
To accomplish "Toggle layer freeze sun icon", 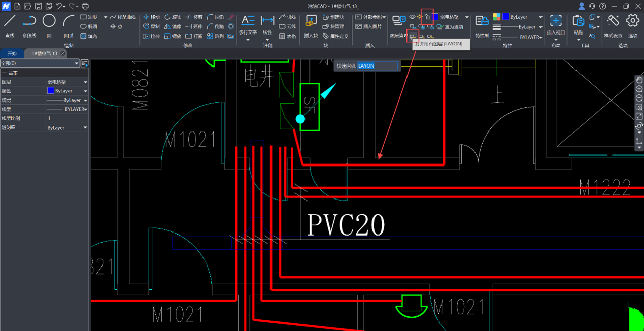I will pyautogui.click(x=420, y=17).
